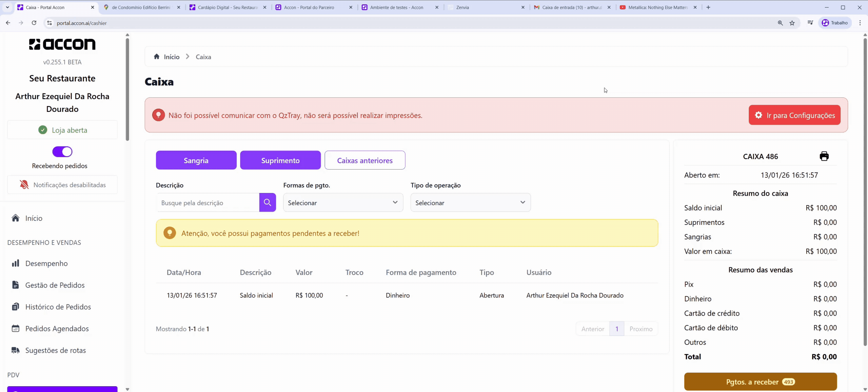868x392 pixels.
Task: Focus the Busque pela descrição field
Action: (208, 203)
